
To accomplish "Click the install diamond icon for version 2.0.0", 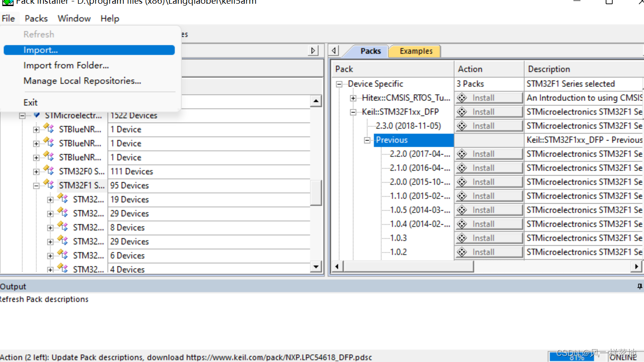I will pos(462,182).
